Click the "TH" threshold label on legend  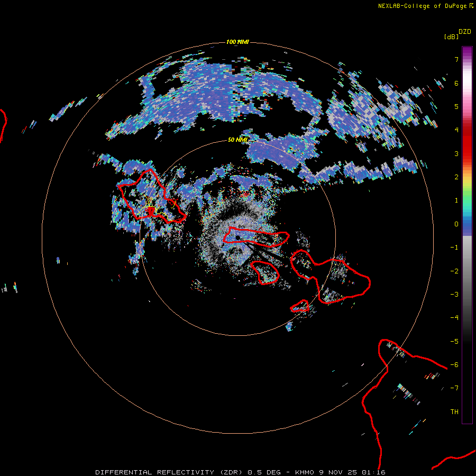(454, 412)
